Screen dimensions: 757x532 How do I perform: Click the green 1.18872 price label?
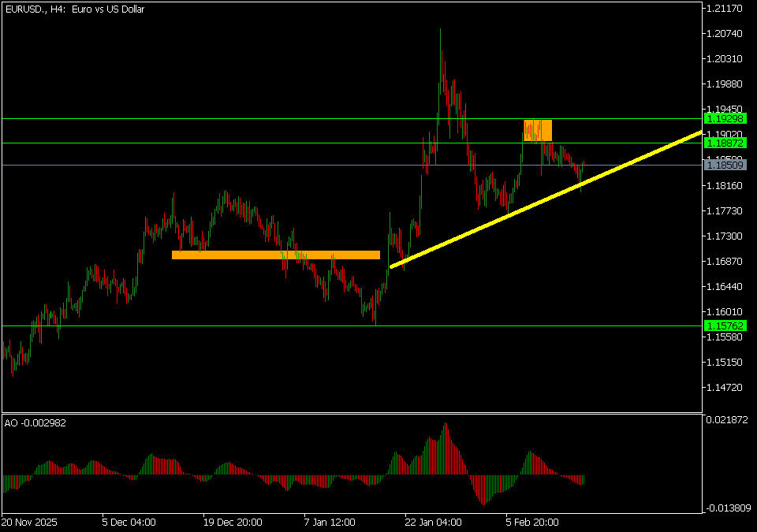[x=724, y=143]
